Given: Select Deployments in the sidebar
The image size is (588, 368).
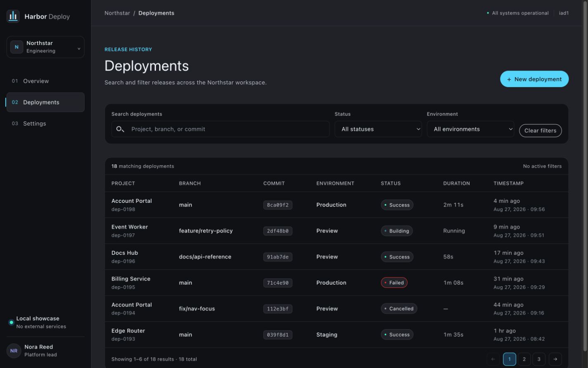Looking at the screenshot, I should pos(45,102).
